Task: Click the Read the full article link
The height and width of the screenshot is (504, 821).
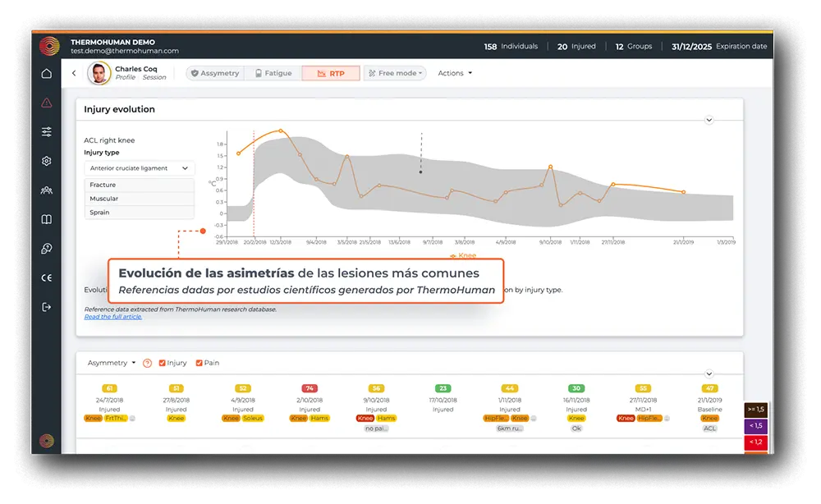Action: [112, 317]
